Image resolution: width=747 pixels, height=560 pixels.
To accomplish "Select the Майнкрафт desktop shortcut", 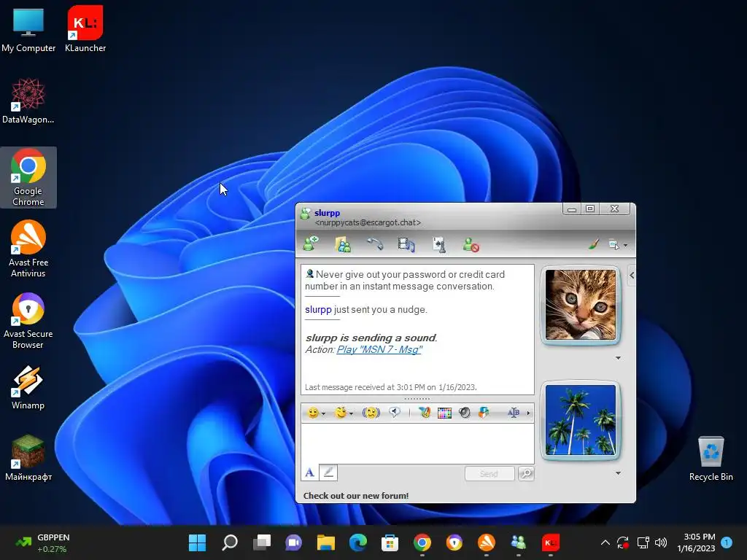I will pyautogui.click(x=28, y=458).
